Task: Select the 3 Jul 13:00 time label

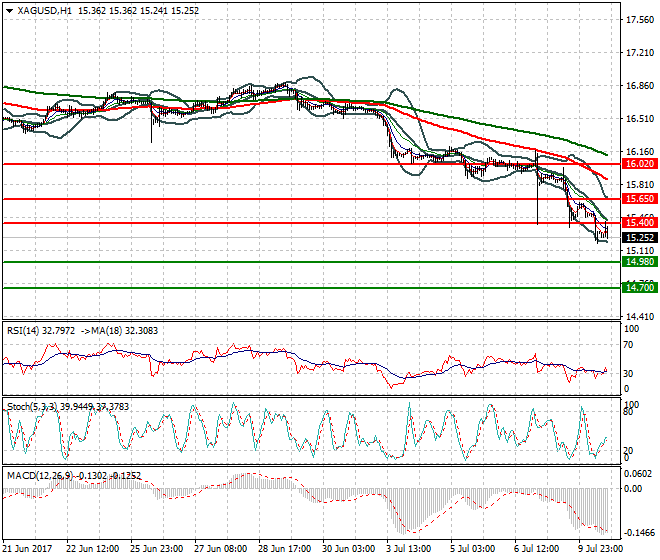Action: point(409,549)
